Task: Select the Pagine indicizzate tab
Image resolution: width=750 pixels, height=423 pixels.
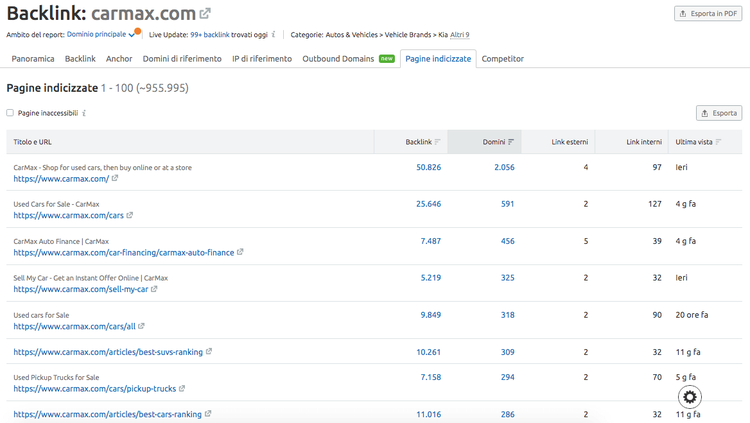Action: point(438,58)
